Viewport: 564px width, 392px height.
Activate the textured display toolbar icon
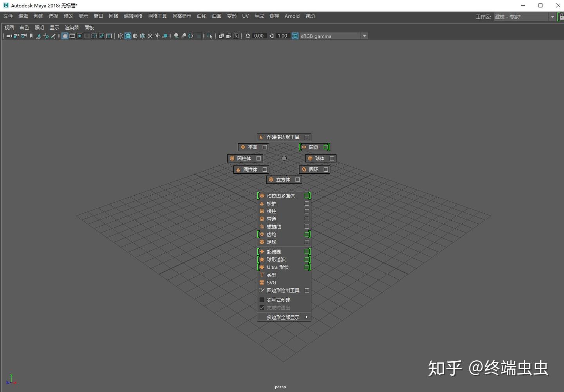tap(143, 36)
